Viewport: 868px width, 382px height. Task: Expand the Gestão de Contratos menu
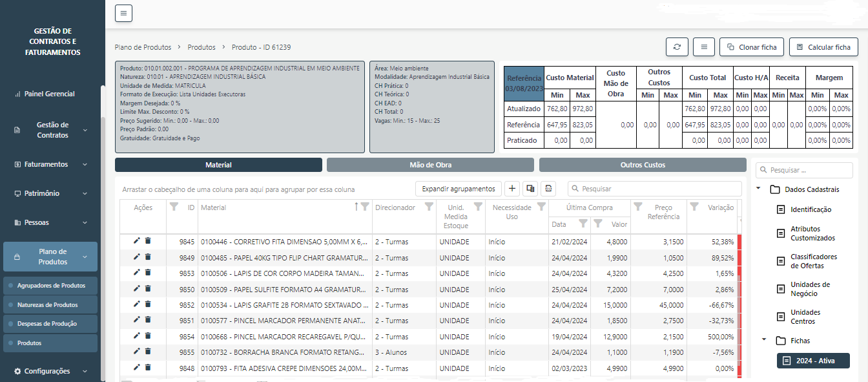pos(52,130)
